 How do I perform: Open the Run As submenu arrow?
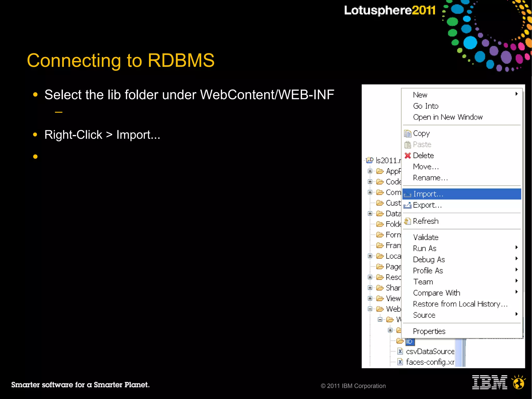click(517, 247)
